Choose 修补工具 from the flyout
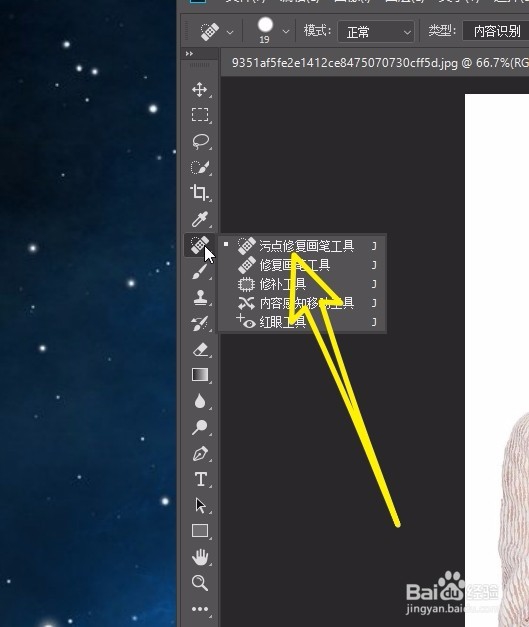529x627 pixels. click(302, 284)
